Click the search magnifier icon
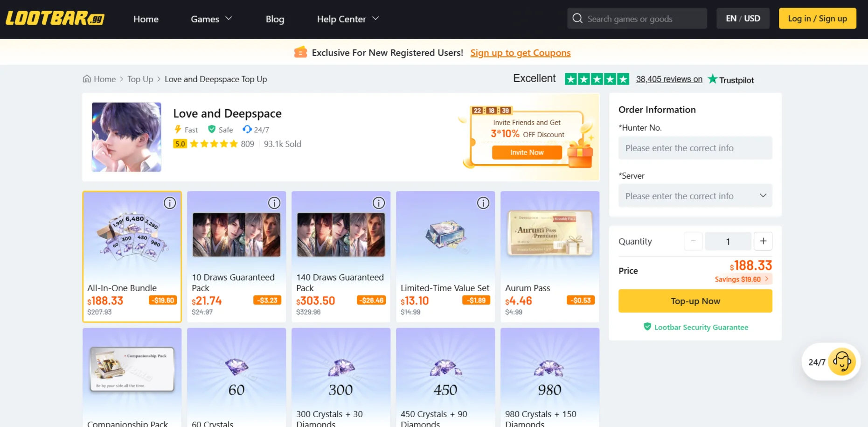868x427 pixels. click(577, 19)
